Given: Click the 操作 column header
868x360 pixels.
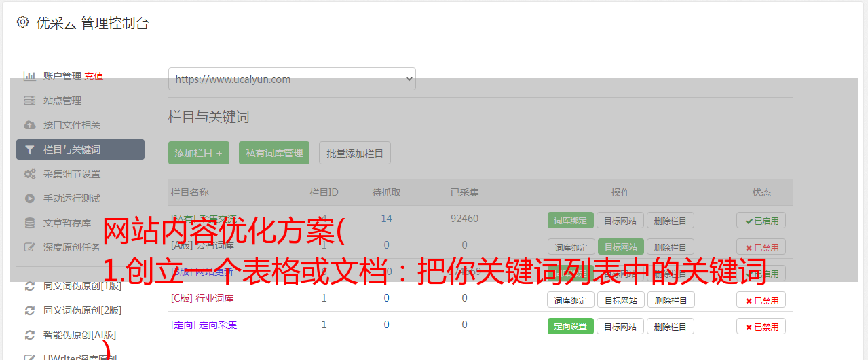Looking at the screenshot, I should coord(620,192).
